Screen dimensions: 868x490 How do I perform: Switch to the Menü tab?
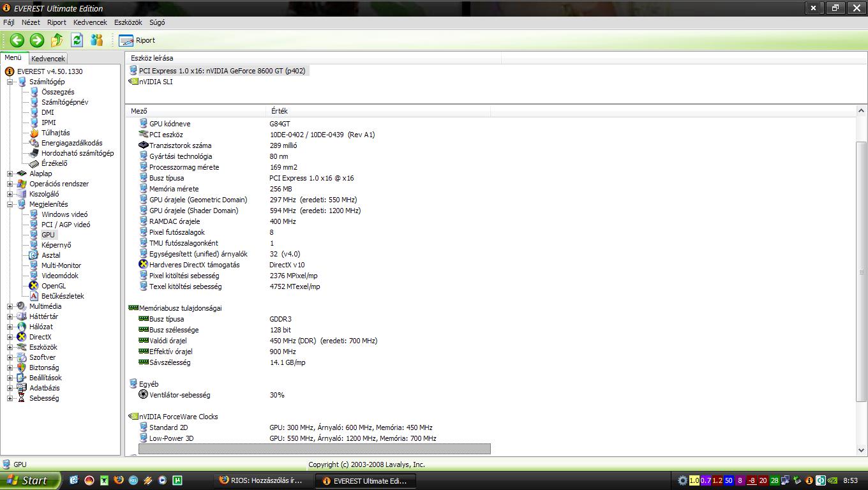(13, 57)
